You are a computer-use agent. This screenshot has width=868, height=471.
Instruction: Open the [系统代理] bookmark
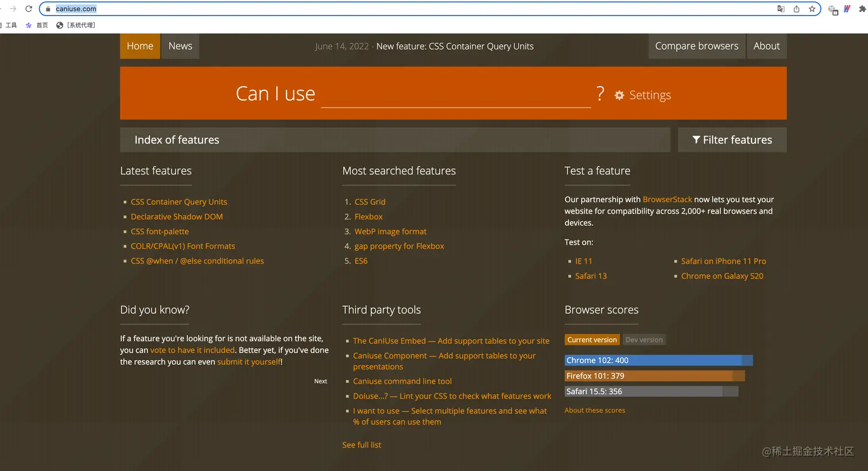pos(76,25)
